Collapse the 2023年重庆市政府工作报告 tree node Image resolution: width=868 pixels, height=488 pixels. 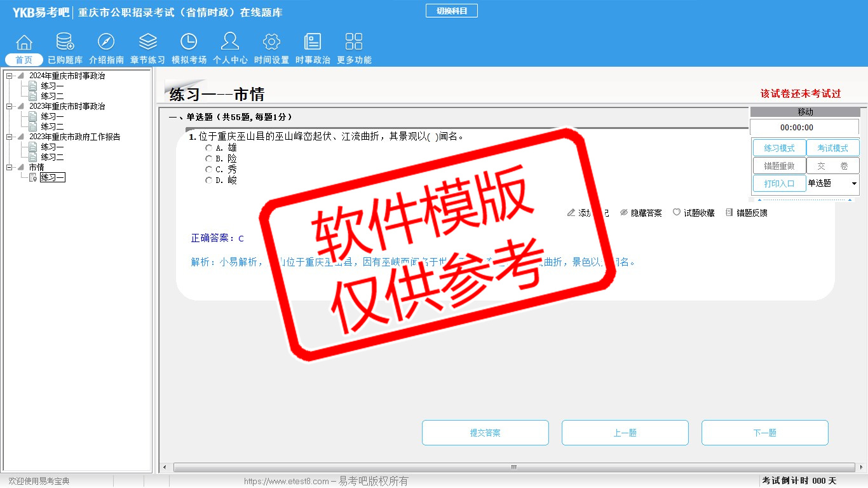click(9, 137)
